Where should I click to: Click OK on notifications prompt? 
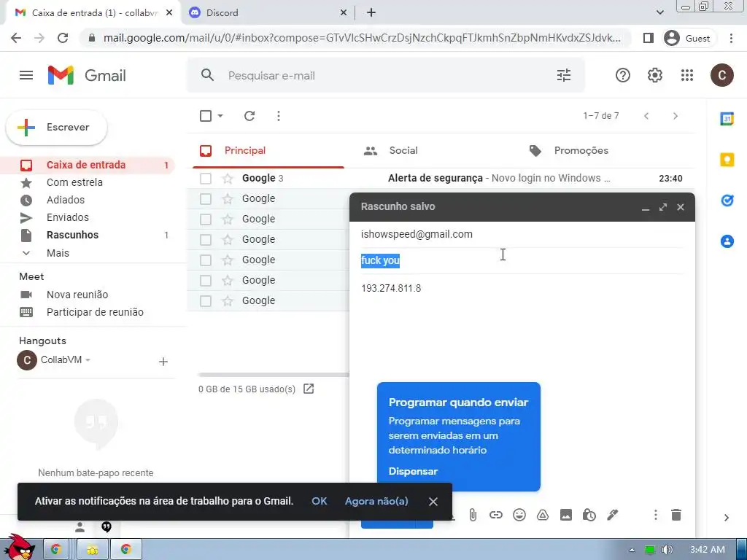320,501
